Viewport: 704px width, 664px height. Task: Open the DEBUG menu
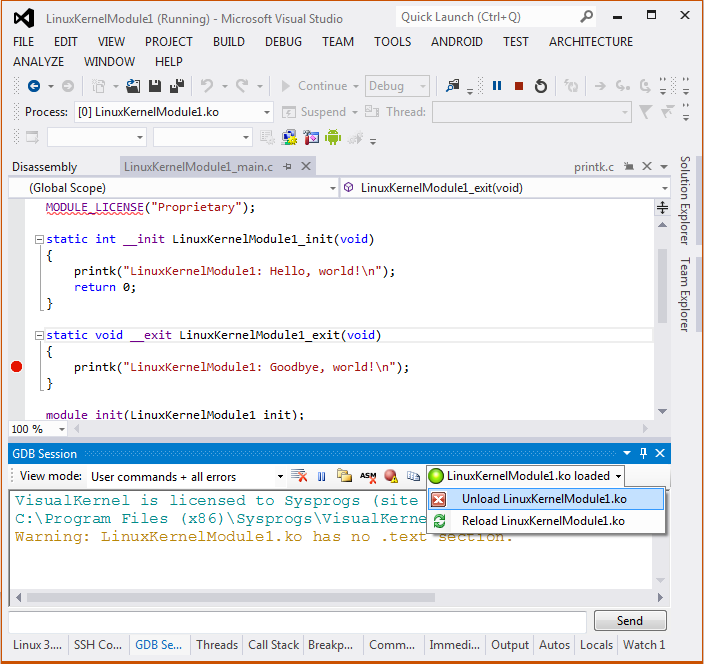(283, 41)
